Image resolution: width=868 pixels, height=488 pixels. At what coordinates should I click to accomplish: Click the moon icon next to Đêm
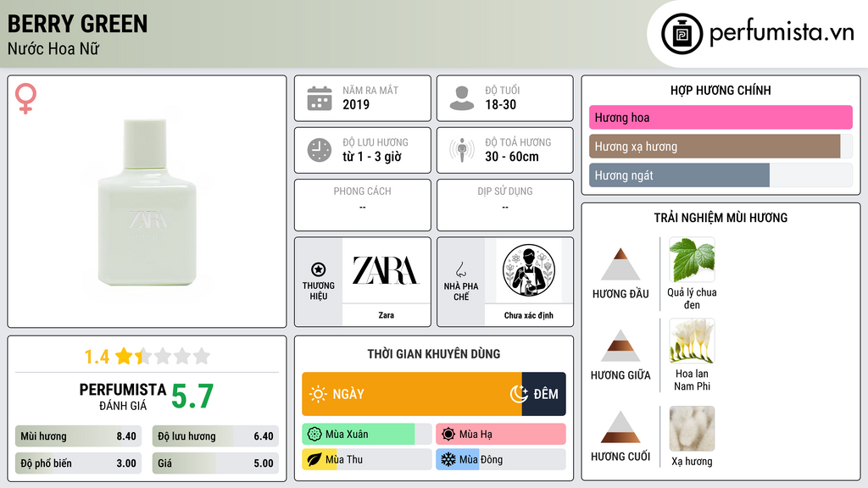coord(519,394)
